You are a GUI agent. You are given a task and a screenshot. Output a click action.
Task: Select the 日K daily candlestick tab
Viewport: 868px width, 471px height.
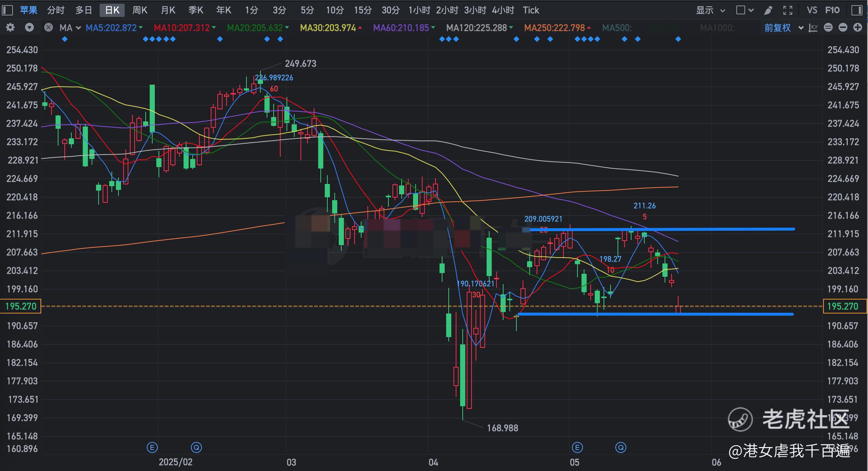(x=112, y=10)
